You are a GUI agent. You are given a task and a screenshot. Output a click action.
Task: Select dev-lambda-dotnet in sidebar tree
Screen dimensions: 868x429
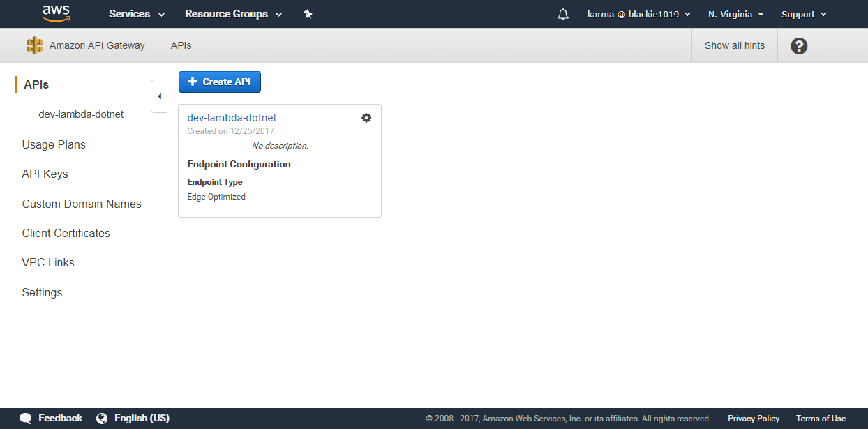point(81,114)
